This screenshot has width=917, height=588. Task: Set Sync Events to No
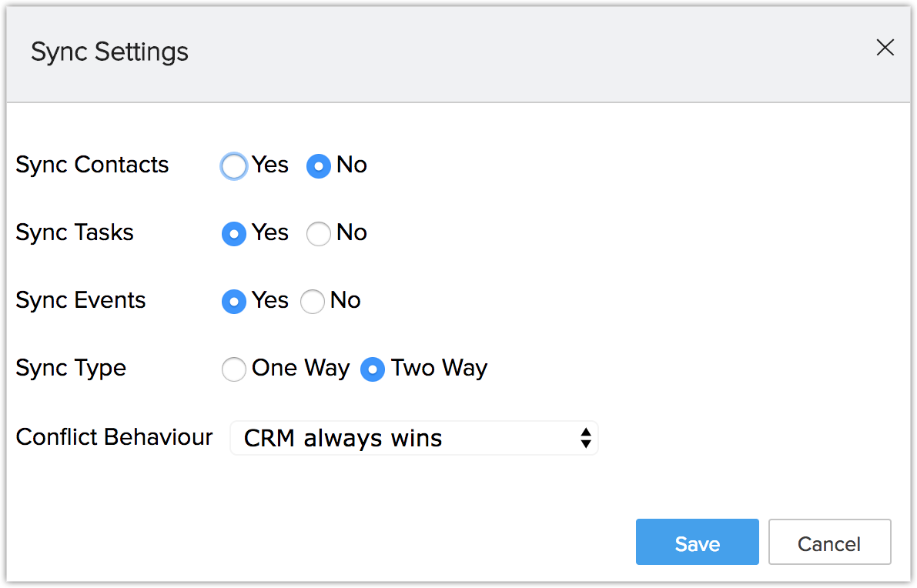pyautogui.click(x=313, y=302)
